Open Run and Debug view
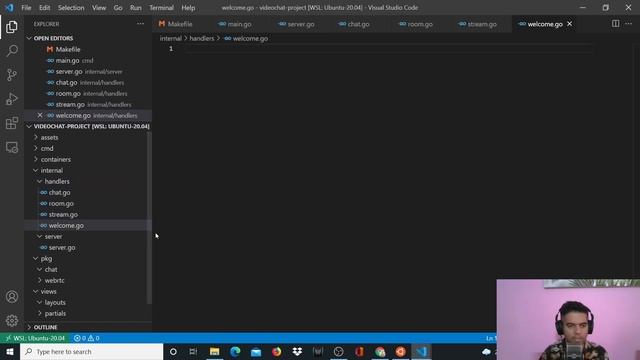Screen dimensions: 640x360 [12, 99]
